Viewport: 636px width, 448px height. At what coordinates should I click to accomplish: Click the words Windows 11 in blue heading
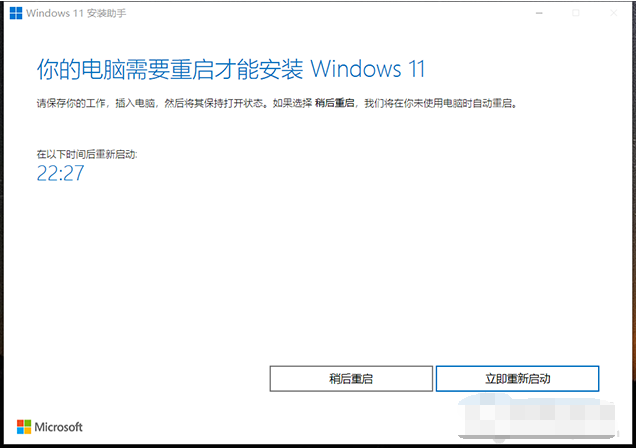(x=367, y=69)
